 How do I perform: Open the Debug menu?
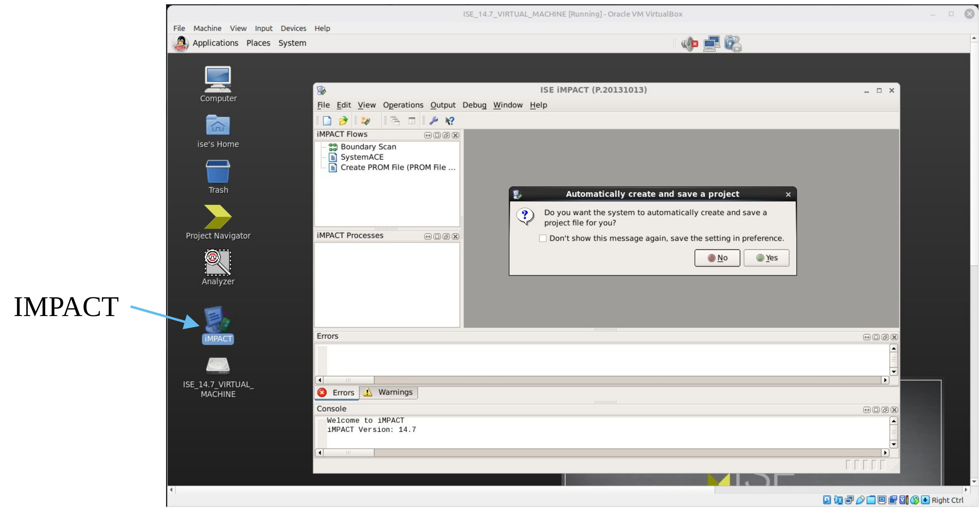click(474, 105)
